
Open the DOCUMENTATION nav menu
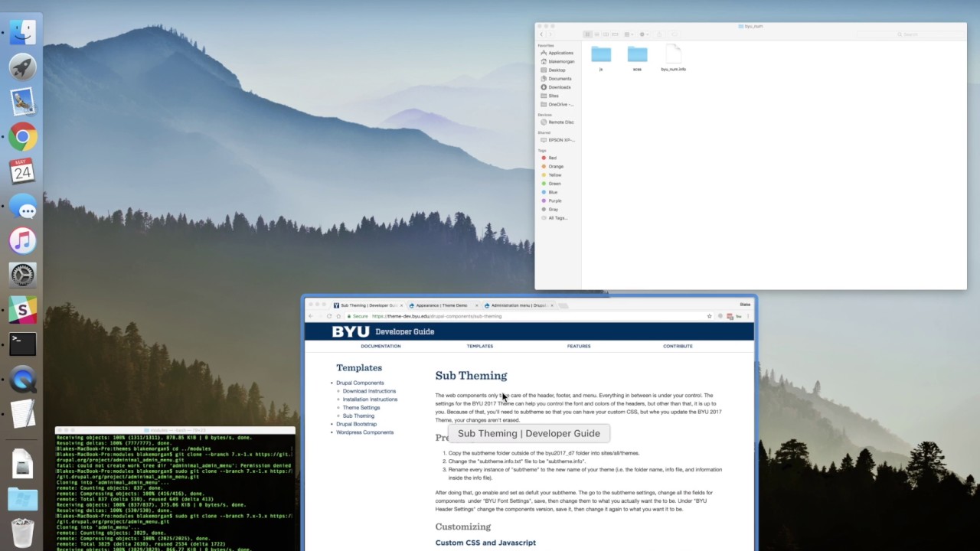381,346
